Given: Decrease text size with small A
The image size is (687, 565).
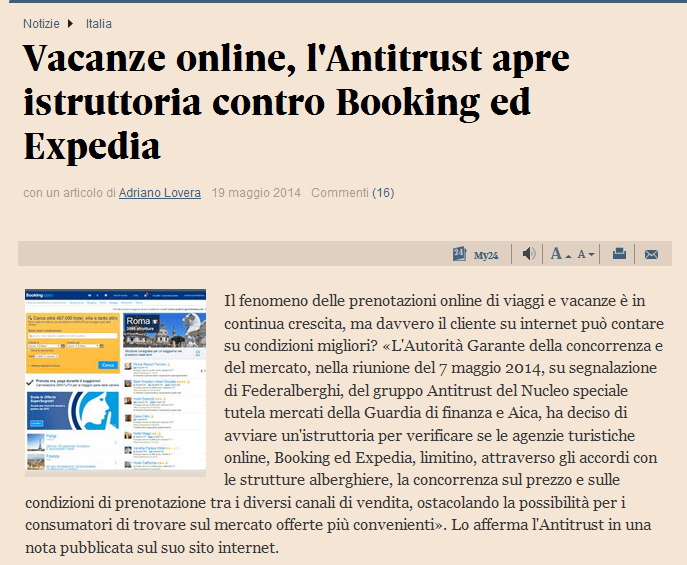Looking at the screenshot, I should [585, 254].
